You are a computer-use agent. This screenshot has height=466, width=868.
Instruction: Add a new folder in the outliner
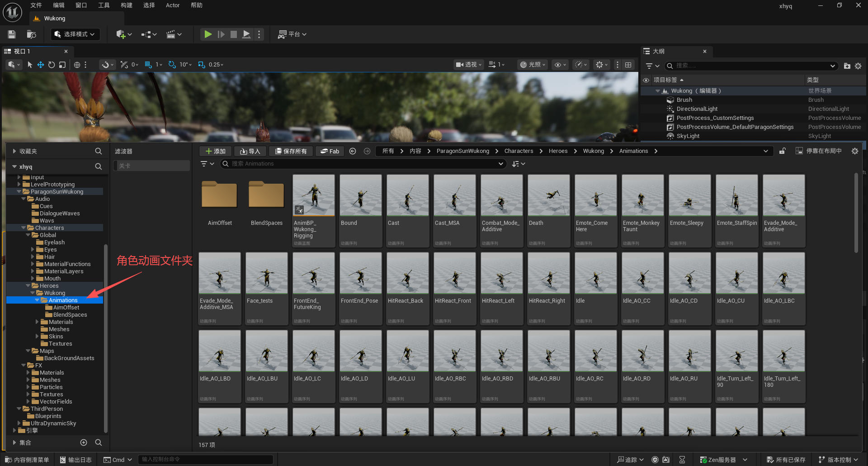pyautogui.click(x=847, y=66)
